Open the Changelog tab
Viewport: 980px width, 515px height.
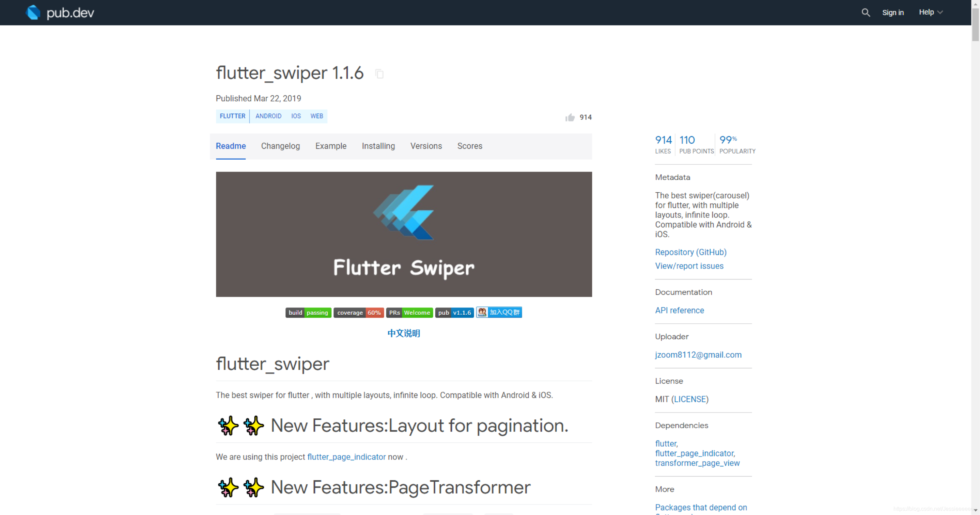click(x=280, y=146)
